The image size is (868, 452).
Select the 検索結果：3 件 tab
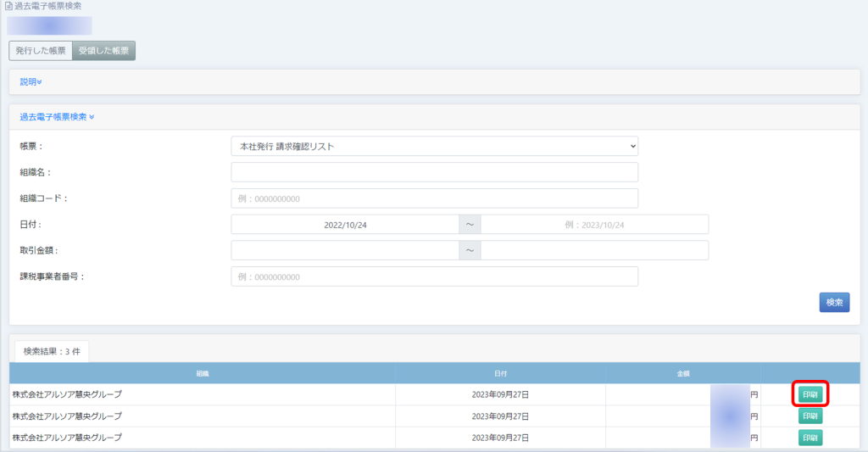(52, 351)
